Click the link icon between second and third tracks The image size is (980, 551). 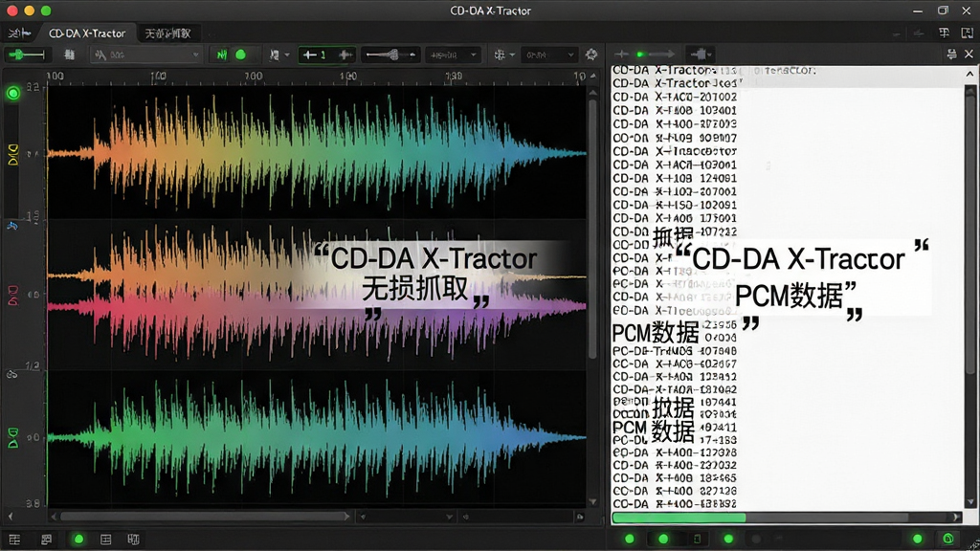11,375
